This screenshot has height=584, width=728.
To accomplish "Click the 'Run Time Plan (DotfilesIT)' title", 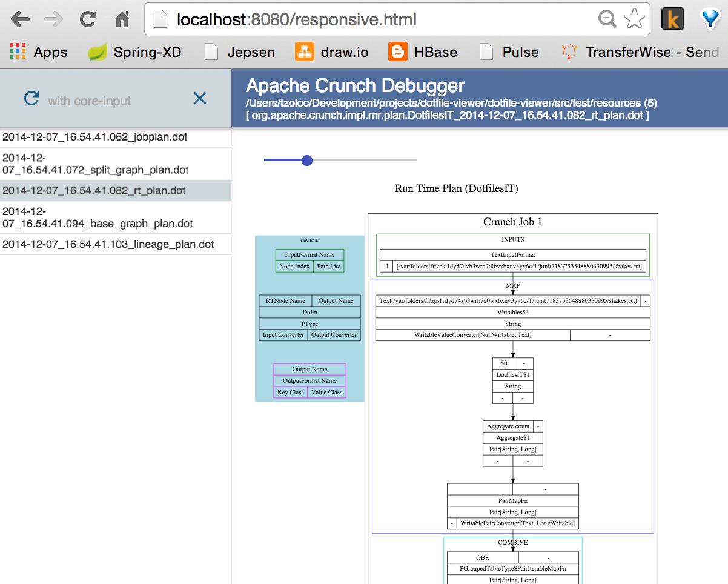I will coord(457,188).
